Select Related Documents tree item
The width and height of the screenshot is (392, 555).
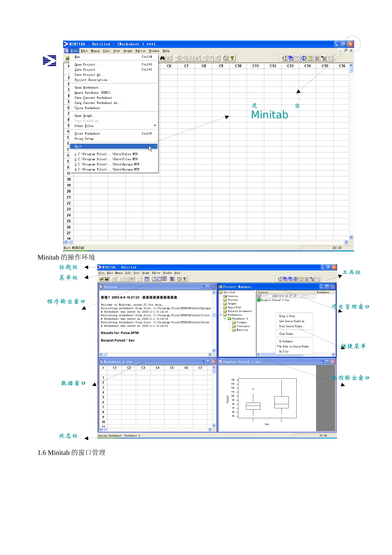pyautogui.click(x=240, y=311)
